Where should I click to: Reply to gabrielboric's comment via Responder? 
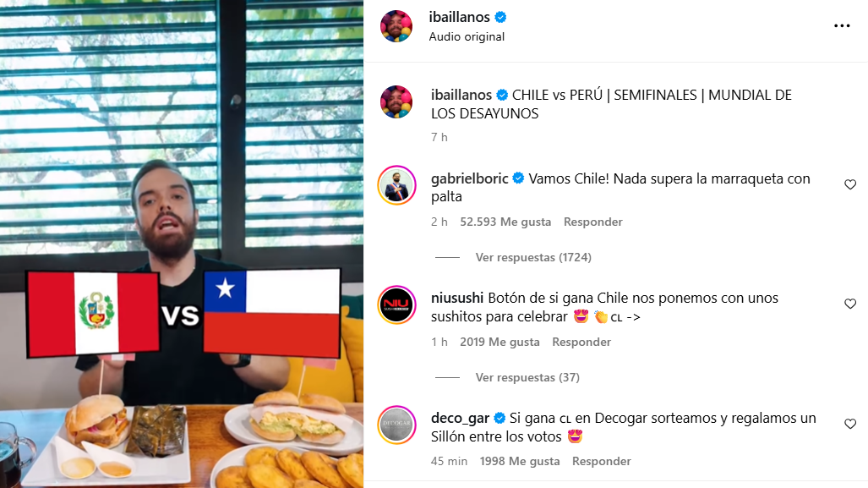point(592,222)
